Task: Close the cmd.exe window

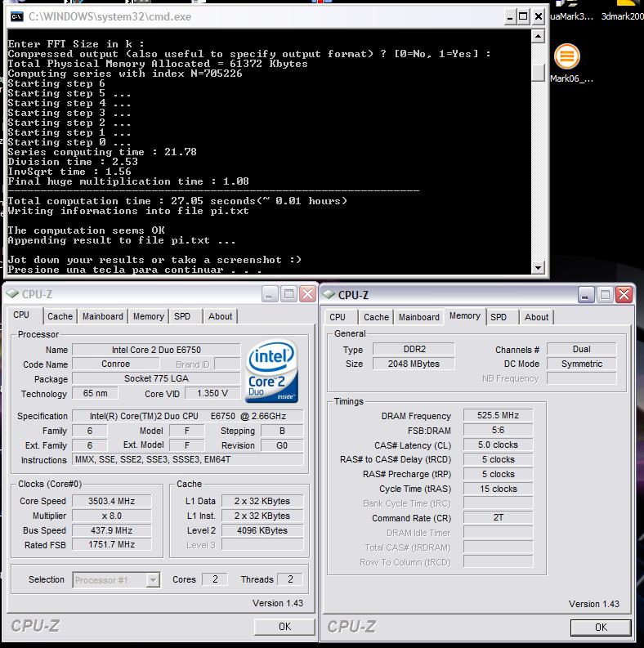Action: pyautogui.click(x=539, y=16)
